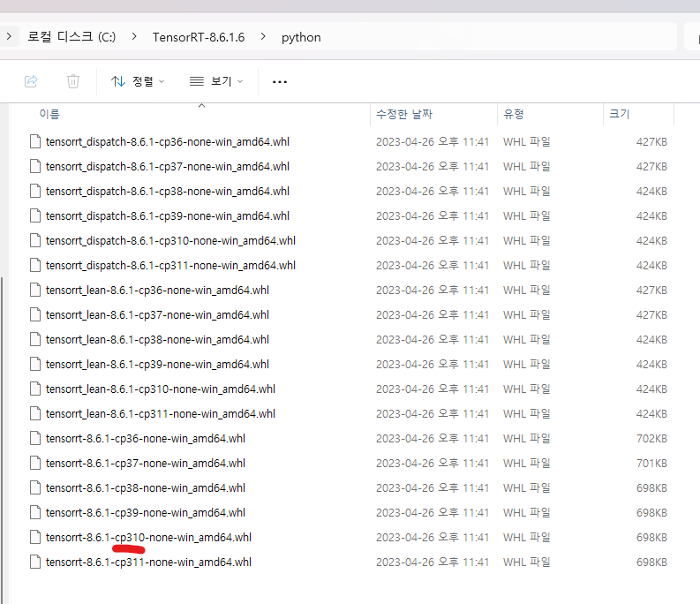The height and width of the screenshot is (604, 700).
Task: Click TensorRT-8.6.1.6 in the address bar
Action: tap(199, 37)
